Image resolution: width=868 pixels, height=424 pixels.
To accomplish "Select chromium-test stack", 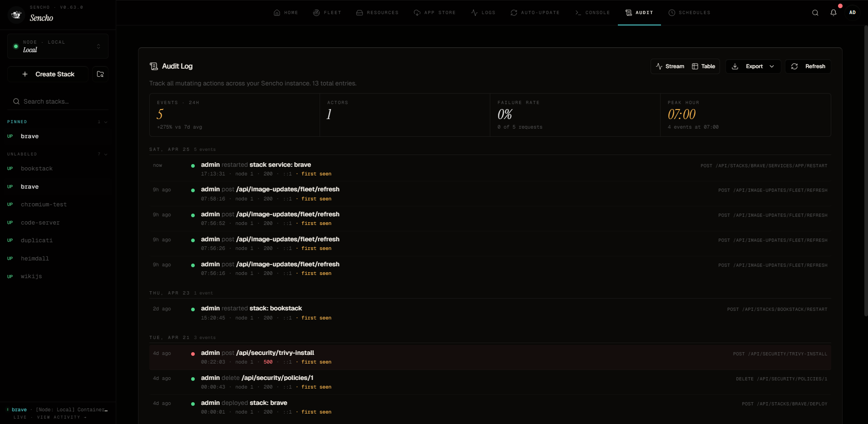I will click(x=58, y=205).
